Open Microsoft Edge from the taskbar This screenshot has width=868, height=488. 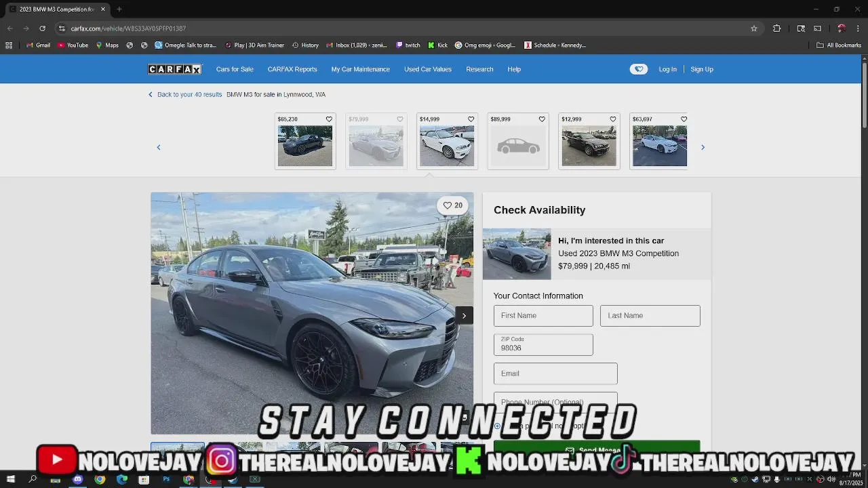(x=122, y=479)
